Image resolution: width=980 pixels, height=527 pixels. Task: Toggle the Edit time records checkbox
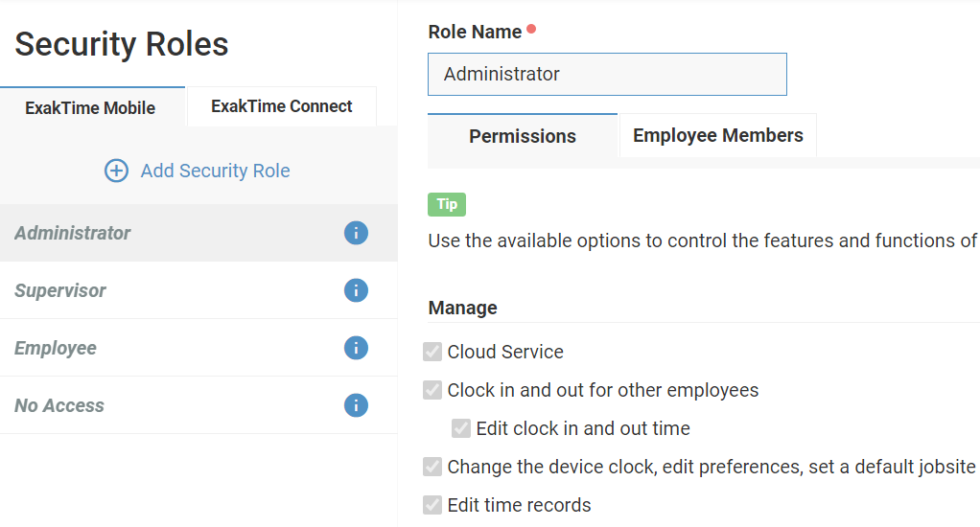point(432,505)
